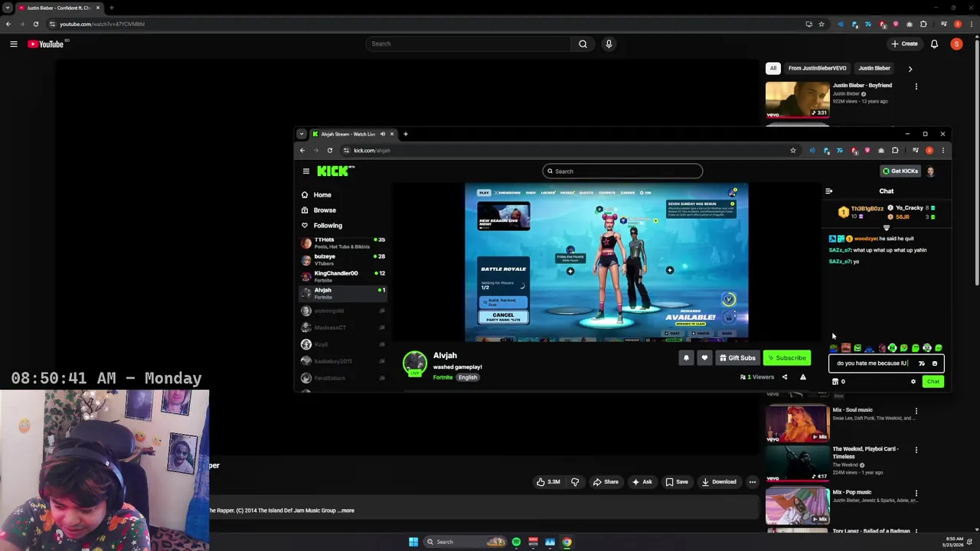Open the YouTube guide hamburger menu
This screenshot has width=980, height=551.
[x=13, y=44]
